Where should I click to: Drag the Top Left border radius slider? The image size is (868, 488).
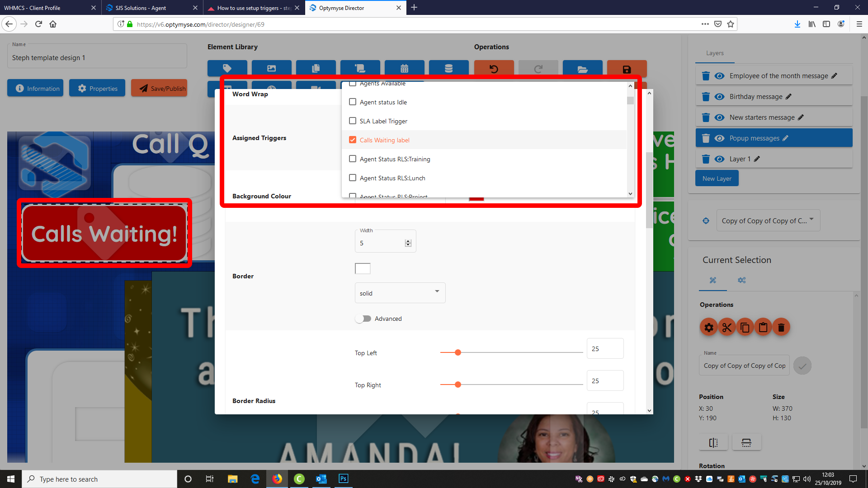coord(458,352)
